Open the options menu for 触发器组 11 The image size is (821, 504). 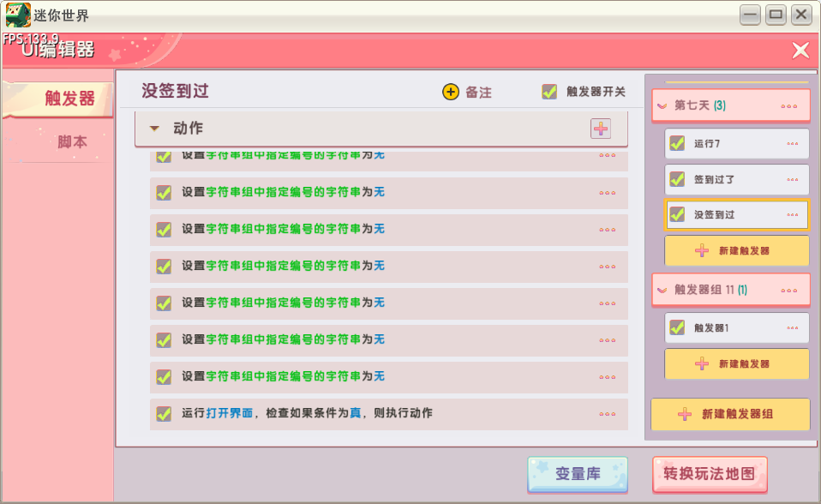[788, 291]
